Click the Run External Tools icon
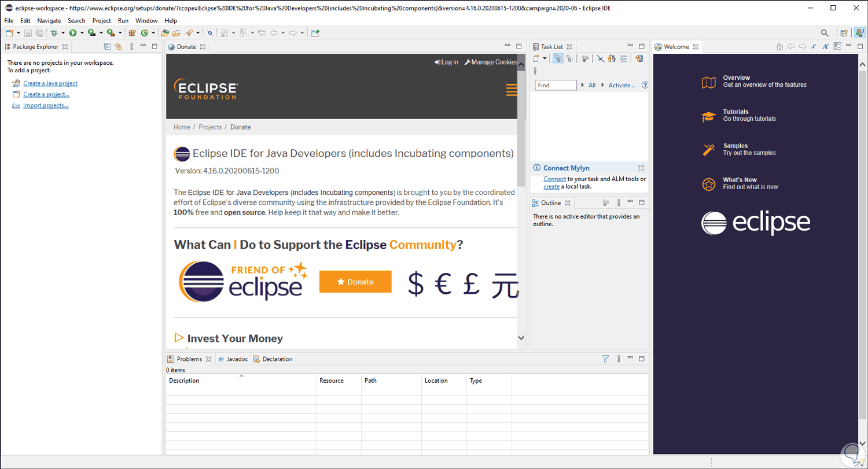 (x=111, y=33)
